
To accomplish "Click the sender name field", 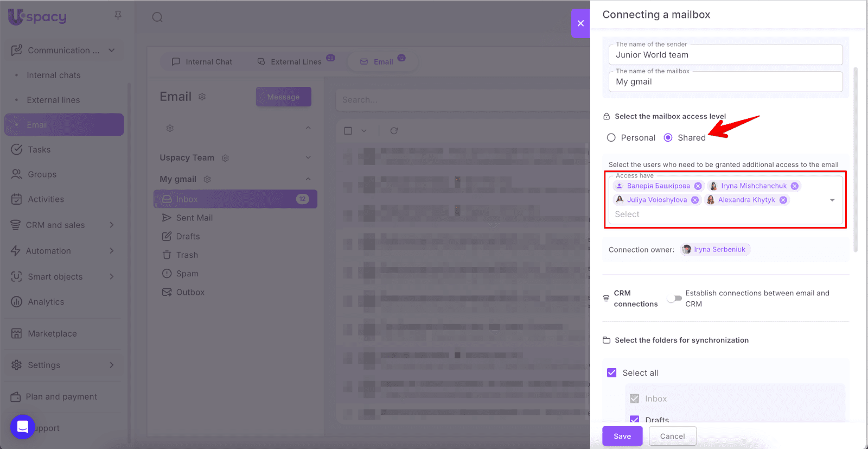I will (725, 55).
